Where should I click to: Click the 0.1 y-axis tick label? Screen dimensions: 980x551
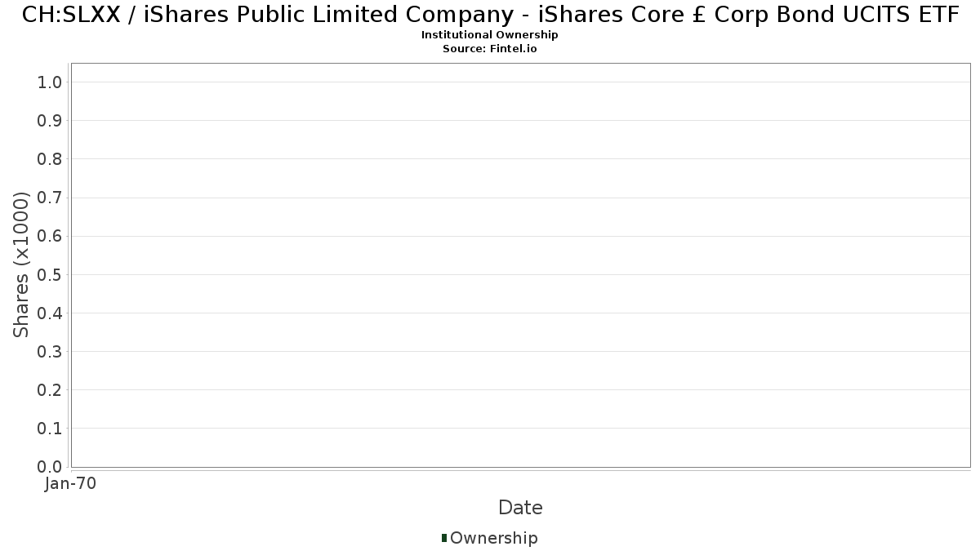50,429
